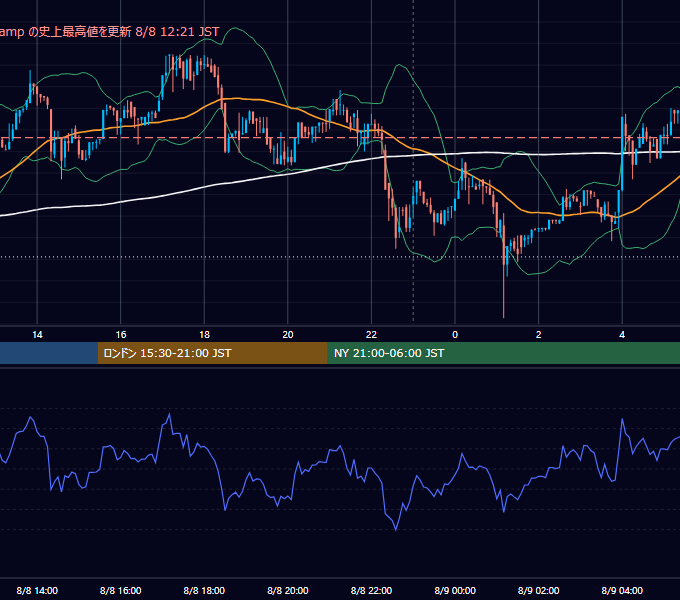
Task: Select the London 15:30-21:00 JST session band
Action: [212, 353]
